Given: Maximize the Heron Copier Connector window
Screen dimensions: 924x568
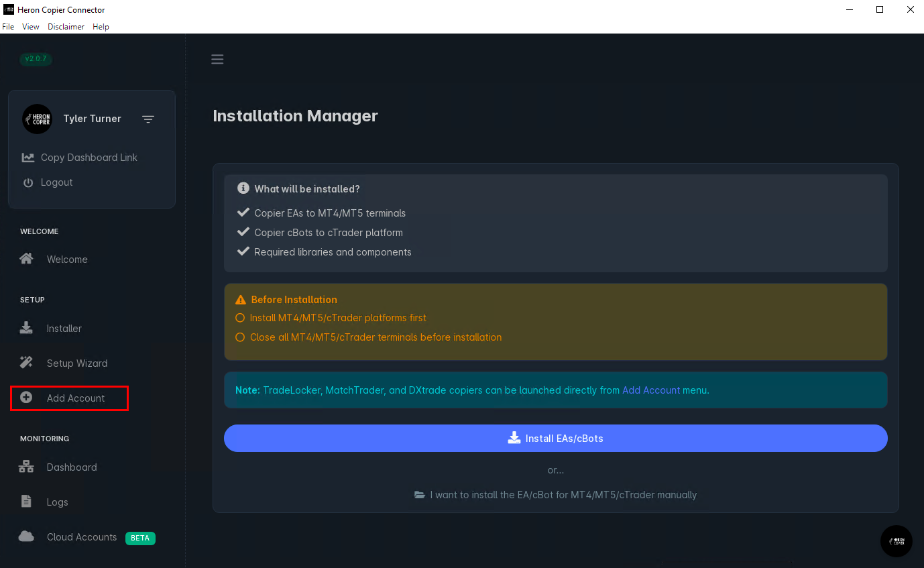Looking at the screenshot, I should coord(880,9).
